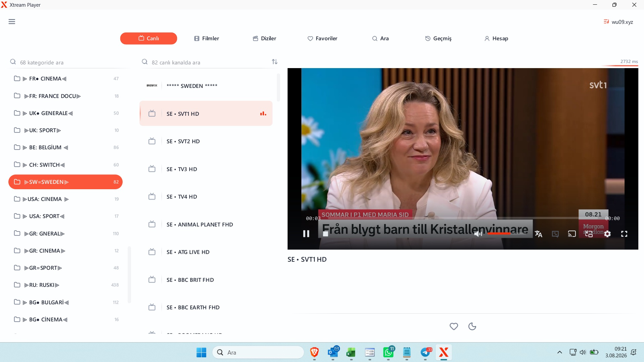Open the USA: CINEMA category

66,199
